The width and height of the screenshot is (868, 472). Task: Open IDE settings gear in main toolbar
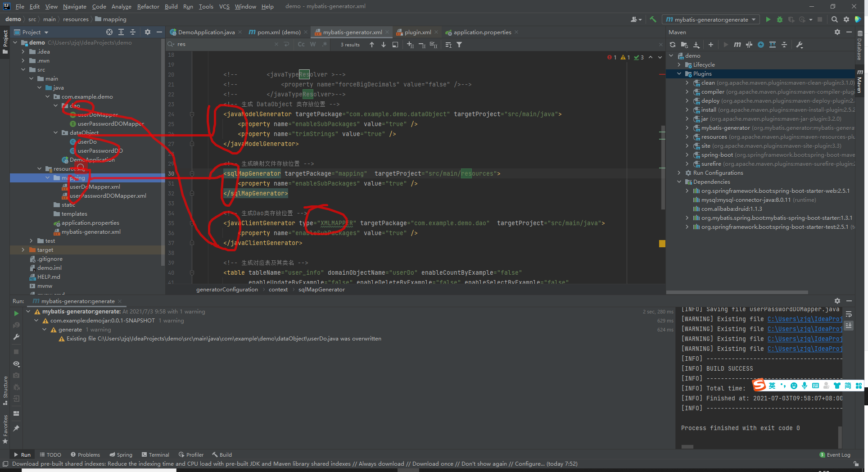[x=846, y=19]
